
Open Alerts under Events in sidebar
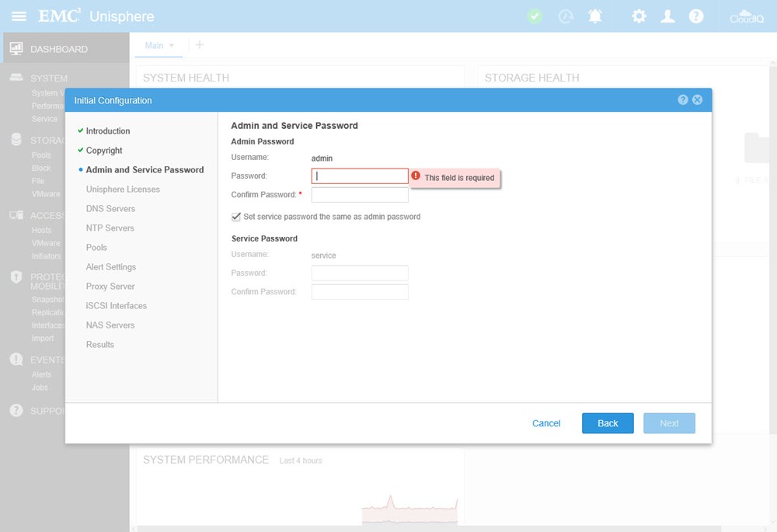[x=42, y=374]
